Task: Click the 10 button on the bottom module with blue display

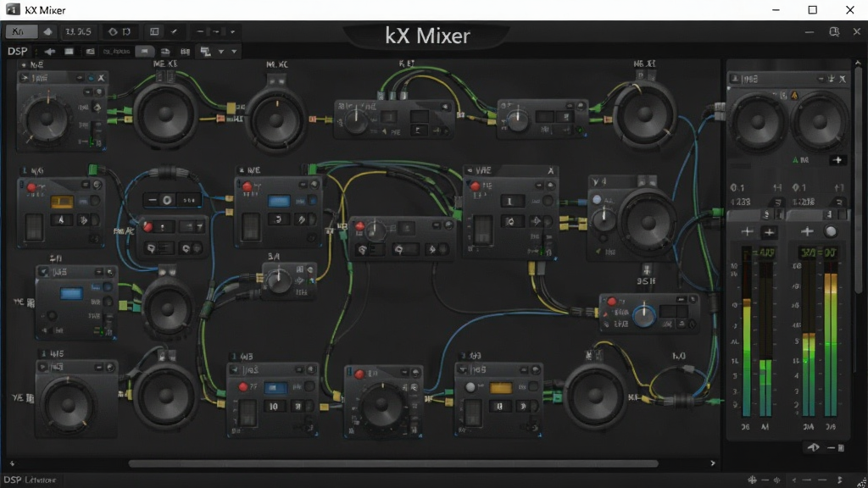Action: (x=274, y=406)
